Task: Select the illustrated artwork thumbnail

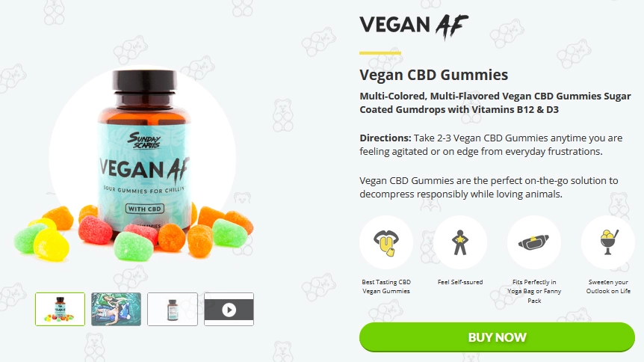Action: [x=117, y=310]
